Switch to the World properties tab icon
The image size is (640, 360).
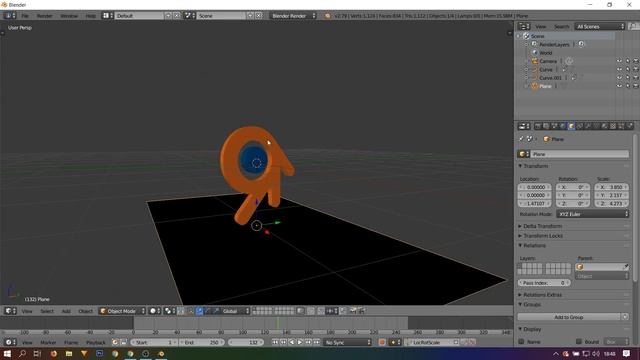coord(563,127)
